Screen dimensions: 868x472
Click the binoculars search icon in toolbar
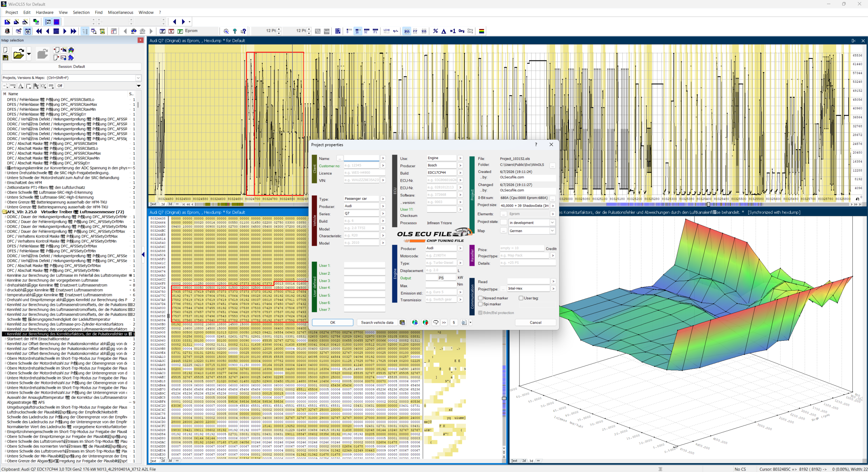tap(134, 31)
